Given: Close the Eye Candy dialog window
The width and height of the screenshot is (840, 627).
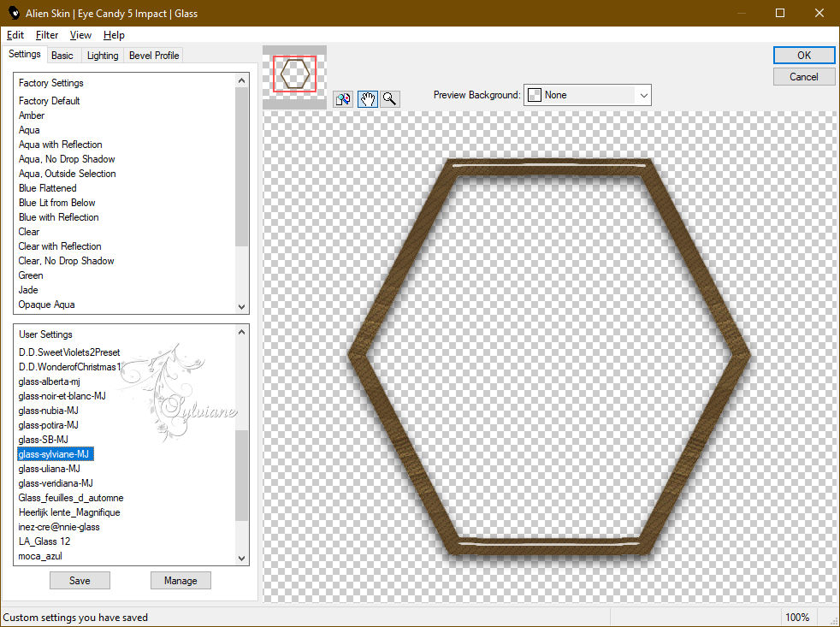Looking at the screenshot, I should [x=819, y=13].
